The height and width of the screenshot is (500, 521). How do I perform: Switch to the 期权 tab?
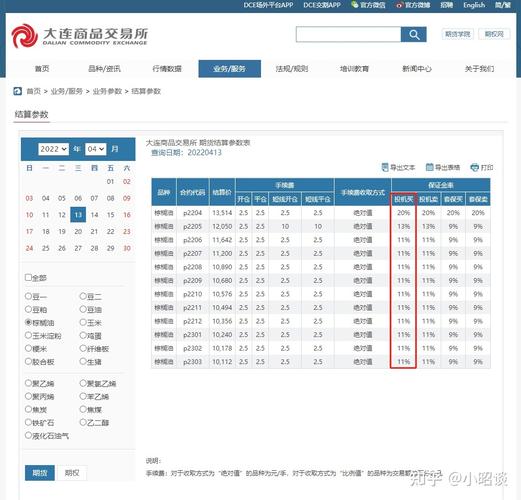(x=72, y=473)
